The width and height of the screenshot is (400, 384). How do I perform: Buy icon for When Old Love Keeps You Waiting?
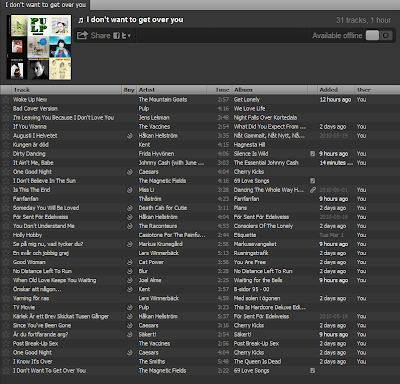[x=130, y=280]
